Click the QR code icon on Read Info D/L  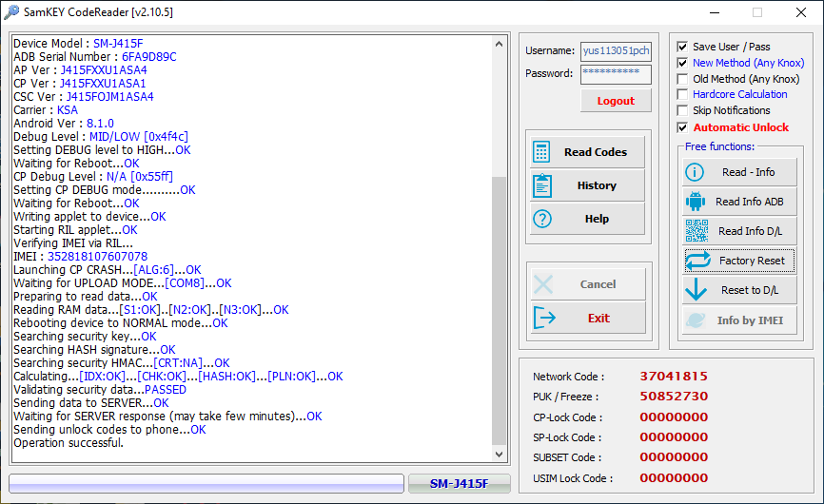pyautogui.click(x=696, y=231)
